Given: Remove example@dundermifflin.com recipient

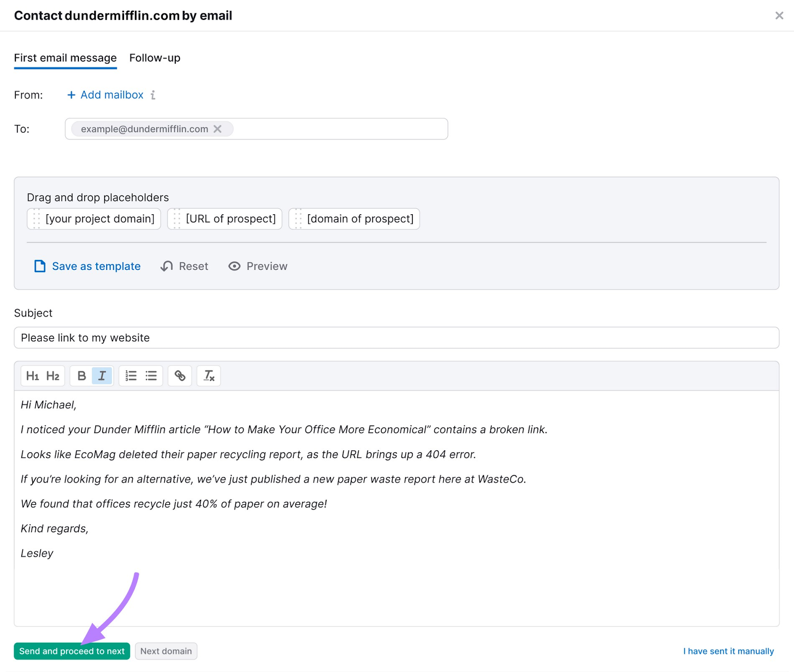Looking at the screenshot, I should (217, 129).
